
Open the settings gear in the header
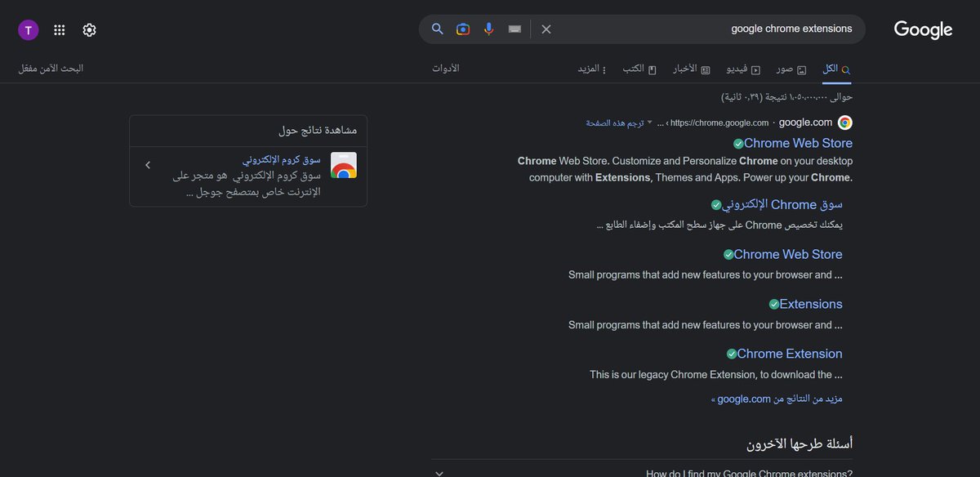click(x=89, y=30)
